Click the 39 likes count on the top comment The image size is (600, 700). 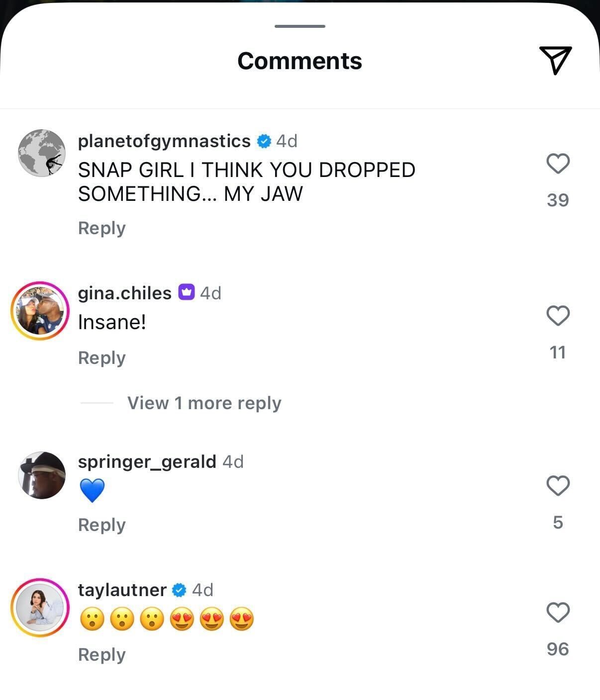click(x=559, y=199)
